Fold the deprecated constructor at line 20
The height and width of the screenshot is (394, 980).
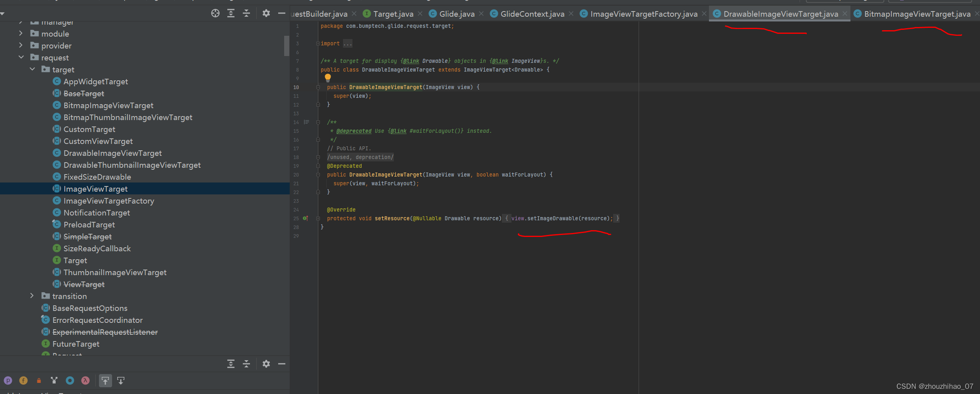pos(318,175)
